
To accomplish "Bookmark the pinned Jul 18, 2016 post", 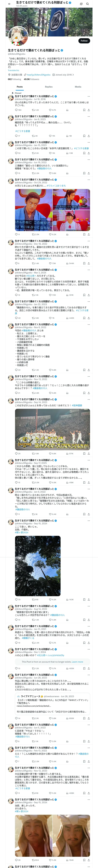I will point(84,110).
